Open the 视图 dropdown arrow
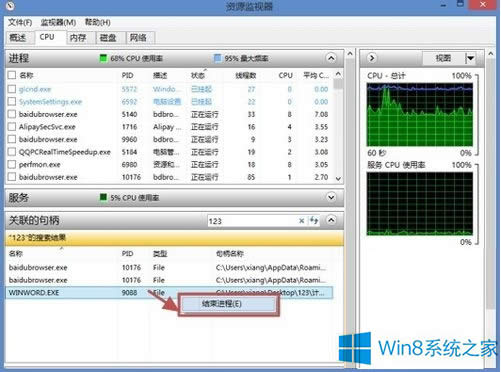 pyautogui.click(x=470, y=58)
